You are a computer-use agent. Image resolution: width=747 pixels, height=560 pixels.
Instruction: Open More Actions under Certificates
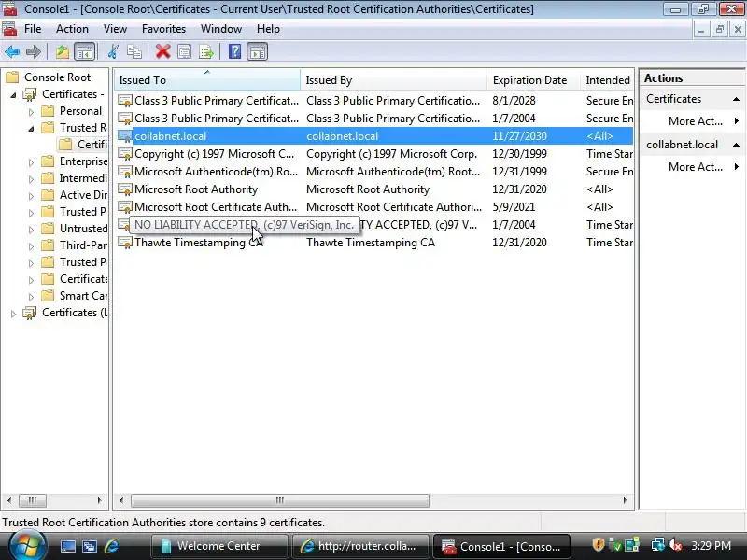[695, 121]
